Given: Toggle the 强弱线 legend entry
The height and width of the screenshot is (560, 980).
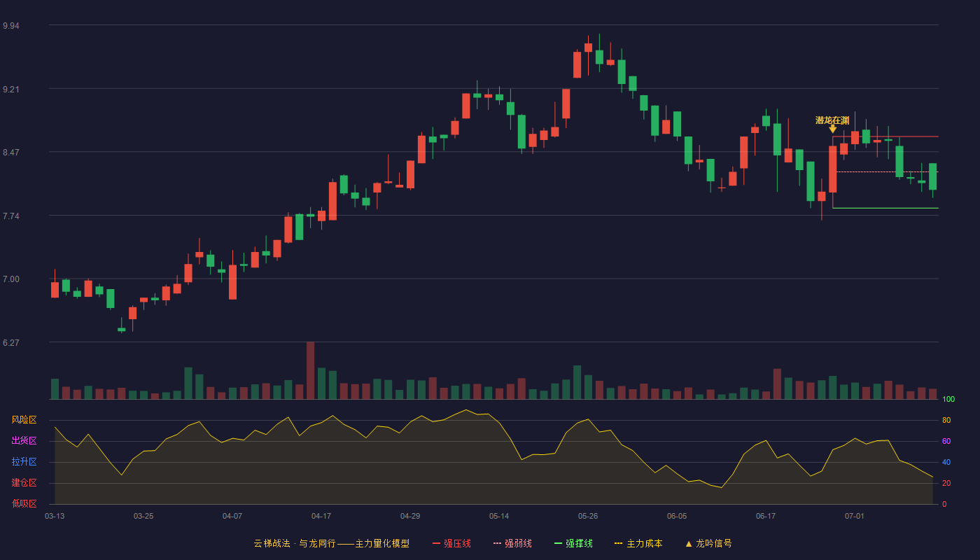Looking at the screenshot, I should pos(512,543).
